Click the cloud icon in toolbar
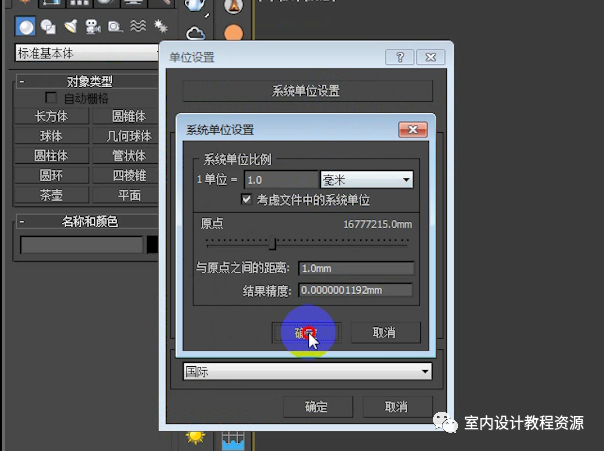Viewport: 604px width, 451px height. tap(196, 33)
